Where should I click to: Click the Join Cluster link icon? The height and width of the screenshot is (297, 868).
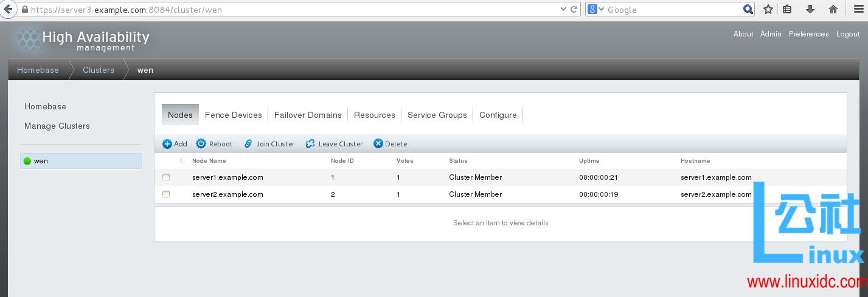tap(248, 144)
